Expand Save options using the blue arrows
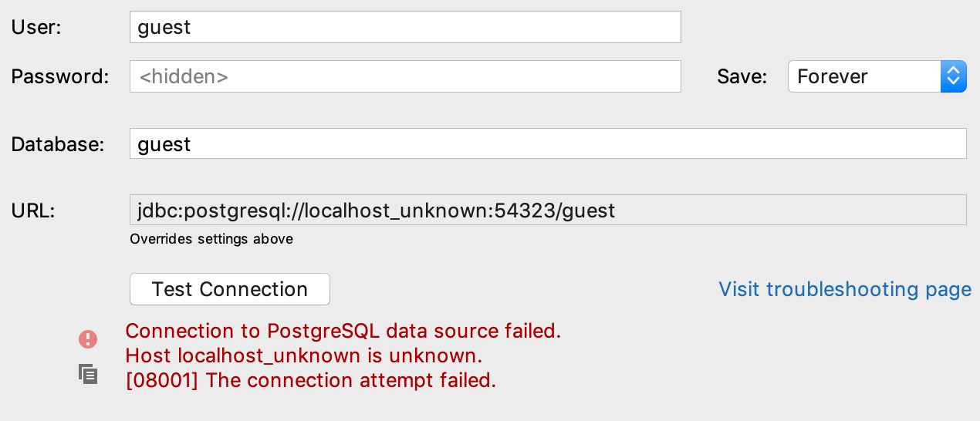 tap(954, 76)
